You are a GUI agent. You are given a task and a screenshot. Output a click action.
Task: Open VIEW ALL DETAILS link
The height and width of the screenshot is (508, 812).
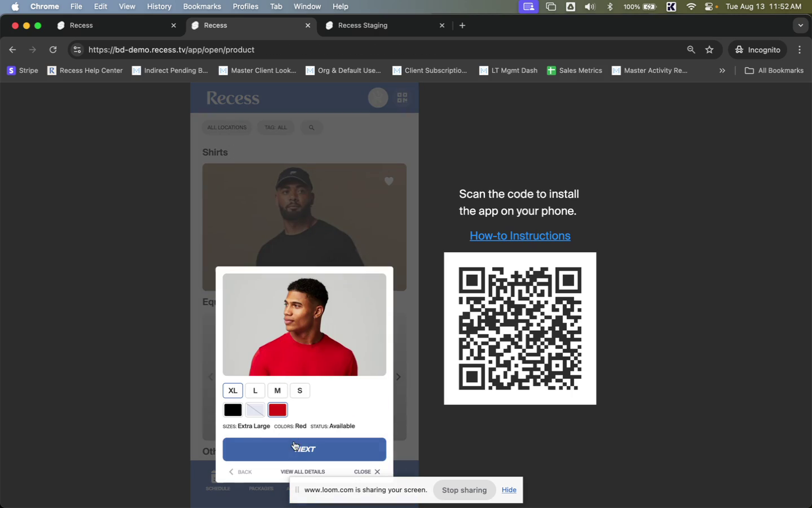click(303, 472)
